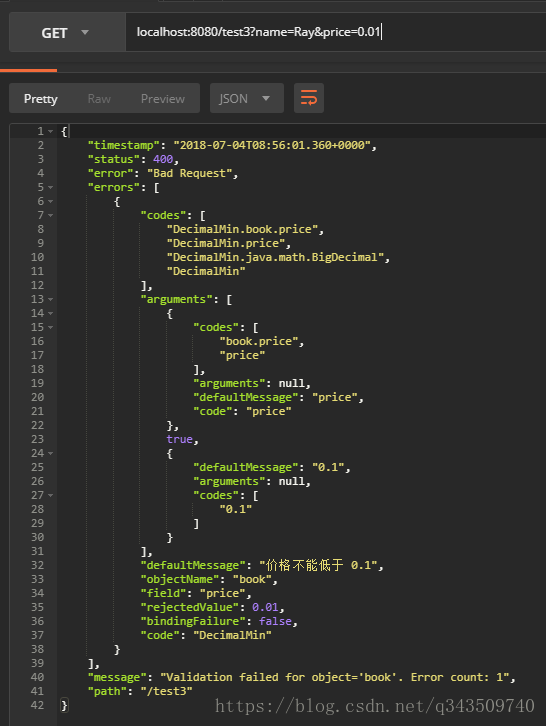Collapse the argument object on line 14
The width and height of the screenshot is (546, 726).
[50, 313]
